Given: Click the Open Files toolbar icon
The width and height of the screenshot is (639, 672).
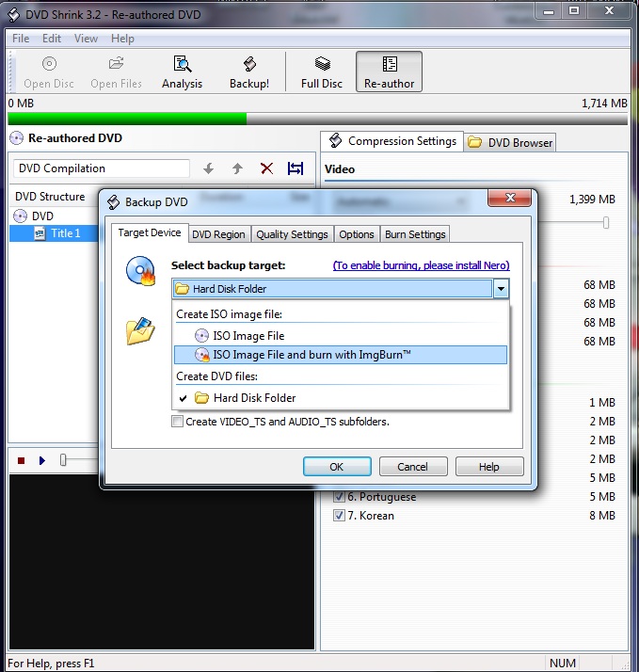Looking at the screenshot, I should click(116, 72).
